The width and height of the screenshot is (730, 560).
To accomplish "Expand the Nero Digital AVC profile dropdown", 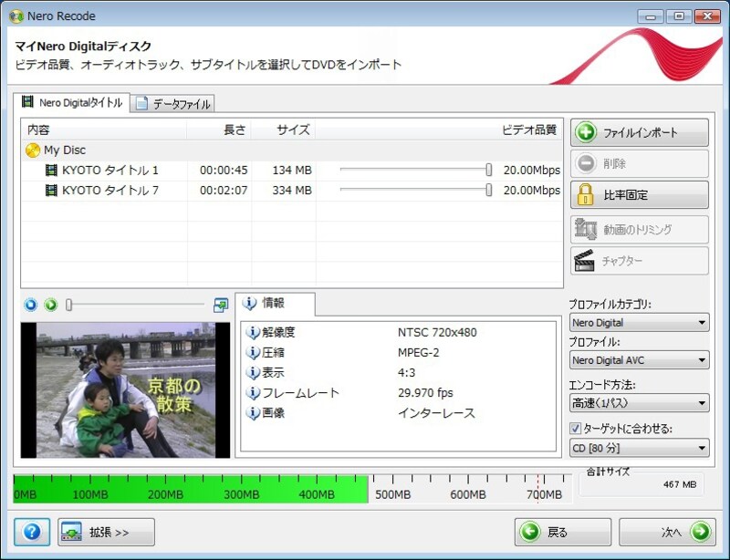I will click(x=638, y=360).
